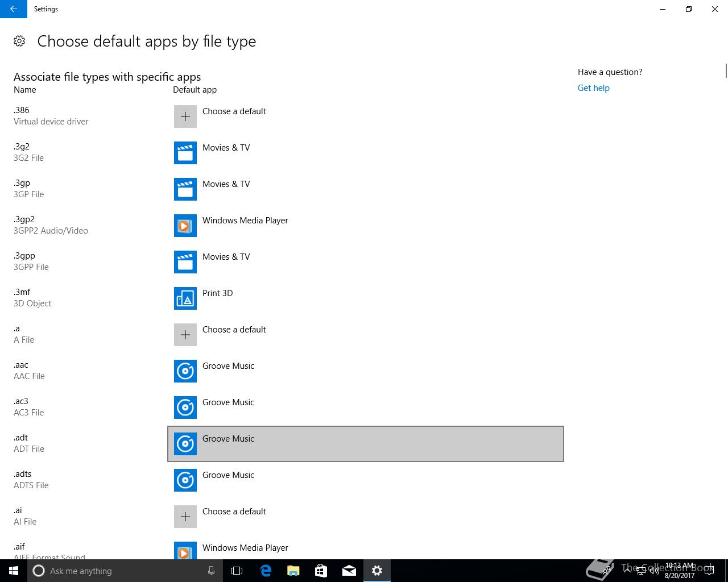Change the .adts default from Groove Music
The width and height of the screenshot is (728, 582).
point(366,480)
